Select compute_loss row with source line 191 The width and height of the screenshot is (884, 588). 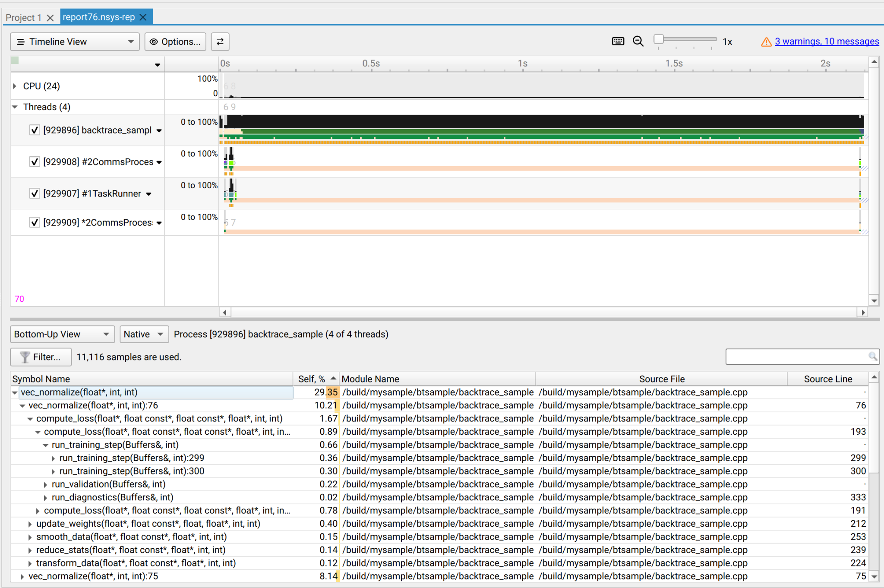tap(439, 511)
